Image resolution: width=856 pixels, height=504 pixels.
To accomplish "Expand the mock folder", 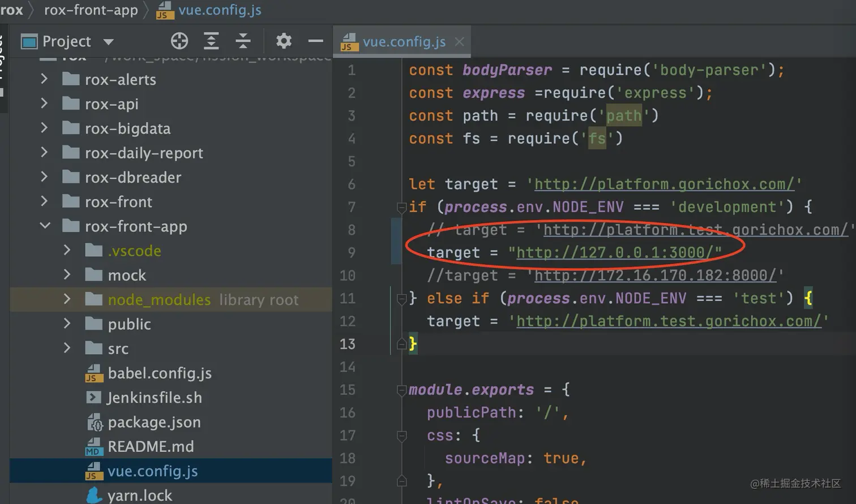I will [x=67, y=275].
